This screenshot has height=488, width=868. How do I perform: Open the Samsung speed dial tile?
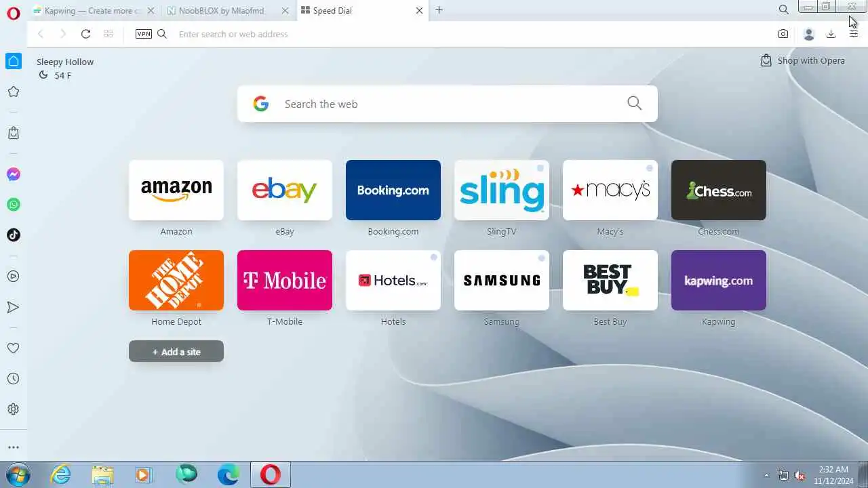coord(502,280)
